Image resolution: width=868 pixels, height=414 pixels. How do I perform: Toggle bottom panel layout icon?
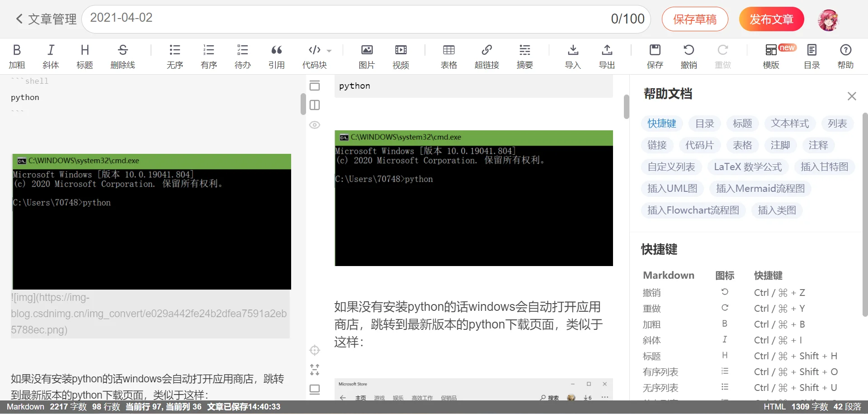(x=315, y=389)
